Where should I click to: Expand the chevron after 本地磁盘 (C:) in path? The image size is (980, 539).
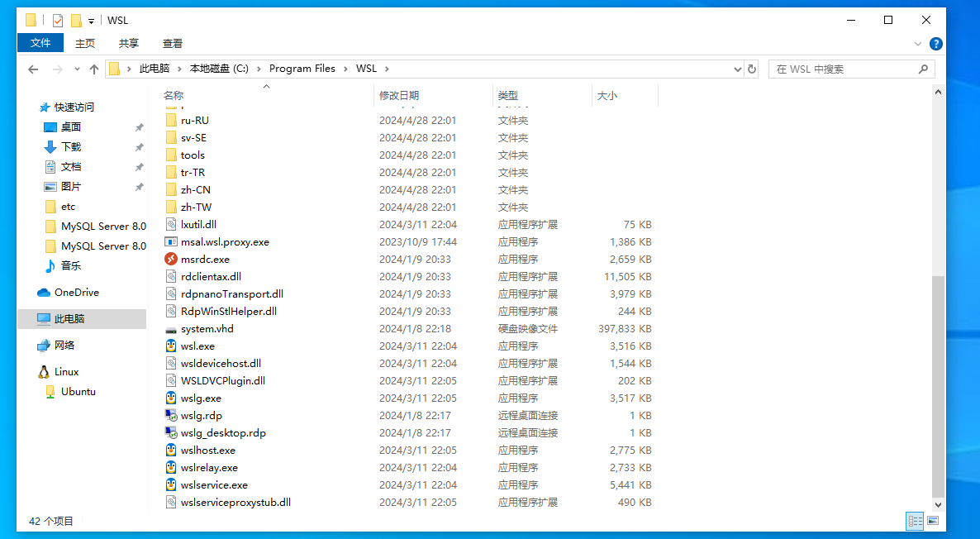pos(259,69)
